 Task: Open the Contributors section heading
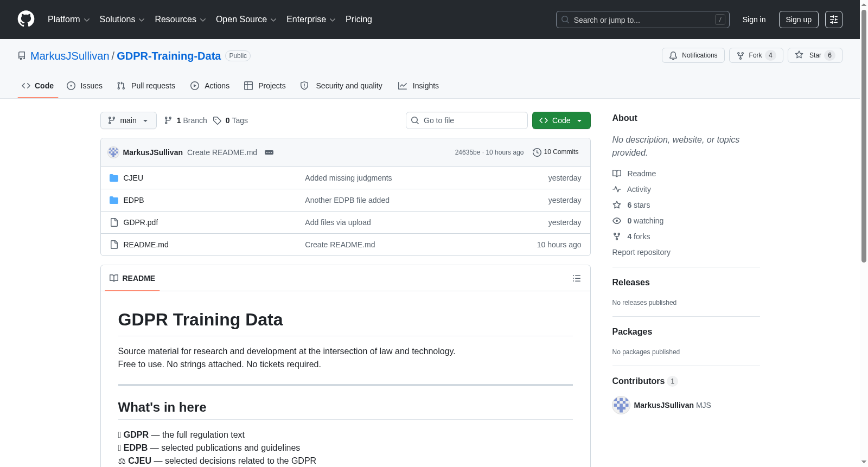pyautogui.click(x=645, y=381)
